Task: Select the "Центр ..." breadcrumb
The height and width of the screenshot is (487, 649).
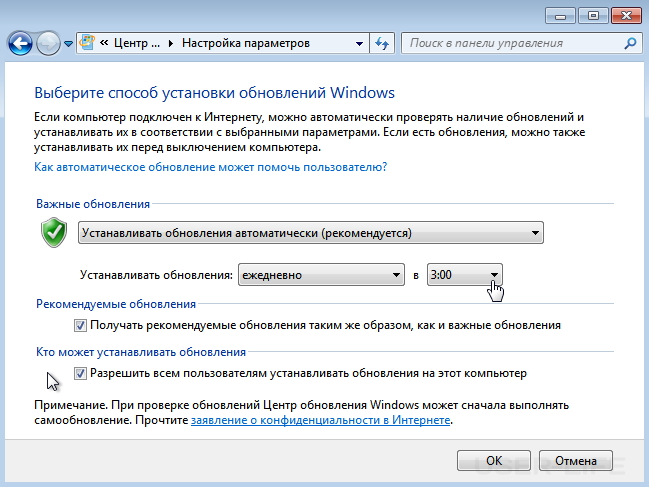Action: point(137,43)
